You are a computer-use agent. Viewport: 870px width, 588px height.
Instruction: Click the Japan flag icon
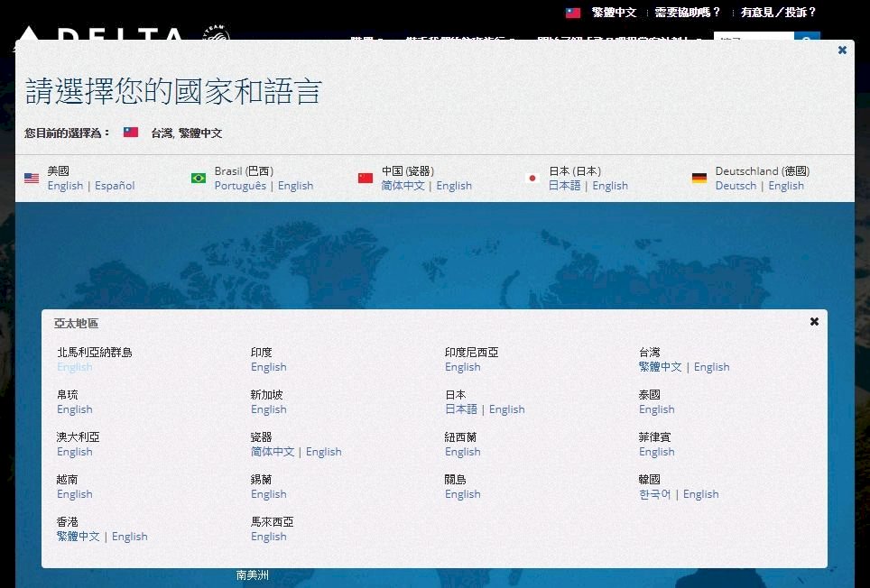pyautogui.click(x=532, y=179)
